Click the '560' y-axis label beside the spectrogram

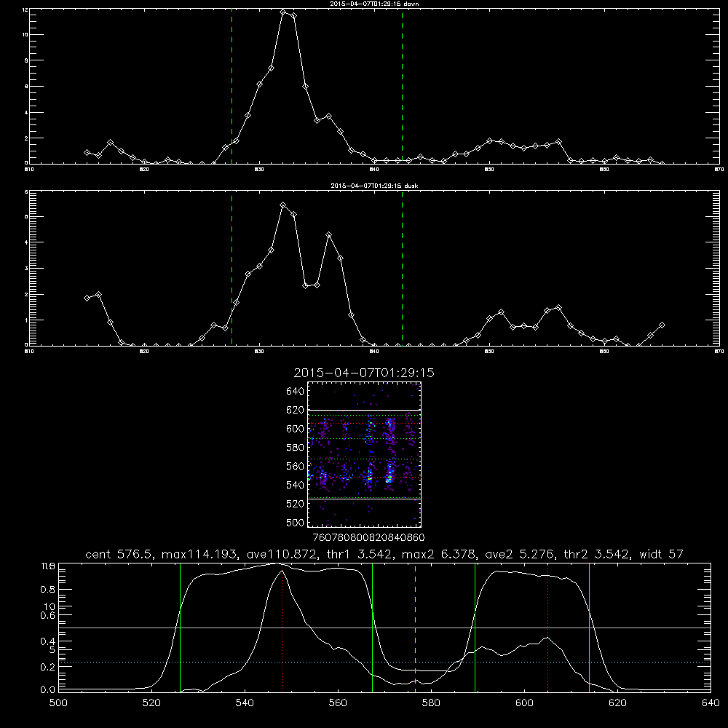296,466
